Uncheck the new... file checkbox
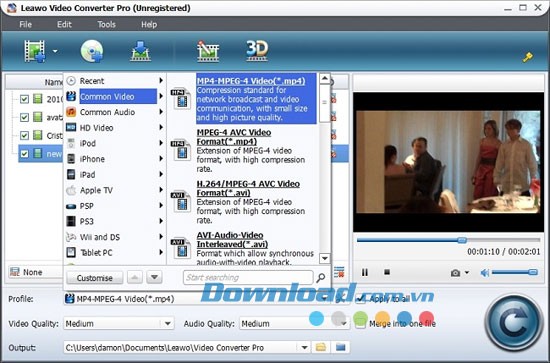The width and height of the screenshot is (550, 363). click(x=24, y=154)
